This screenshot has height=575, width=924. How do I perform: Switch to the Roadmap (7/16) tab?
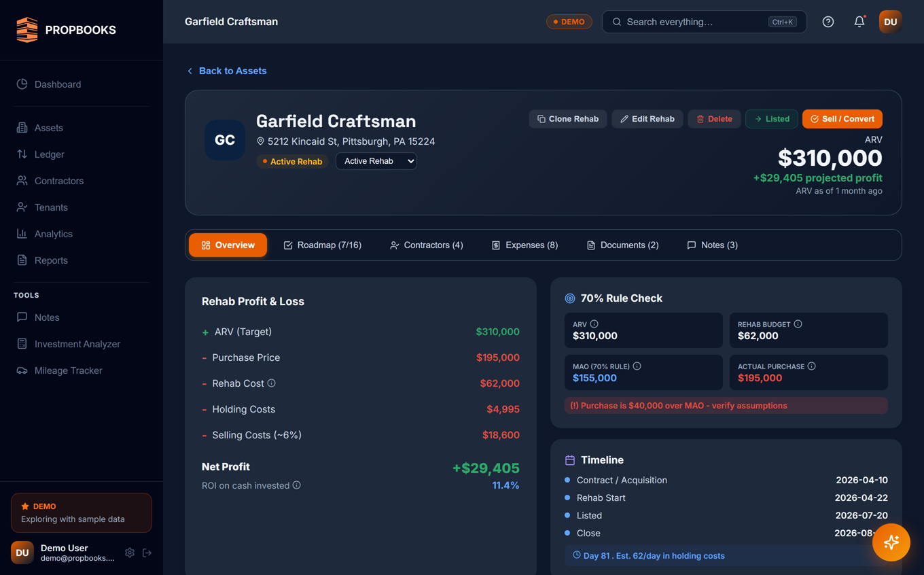(323, 245)
